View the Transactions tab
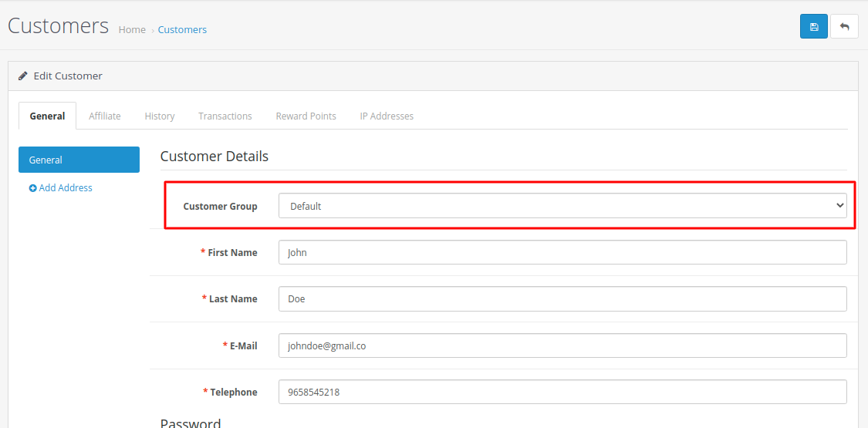Screen dimensions: 868x428 [x=225, y=116]
